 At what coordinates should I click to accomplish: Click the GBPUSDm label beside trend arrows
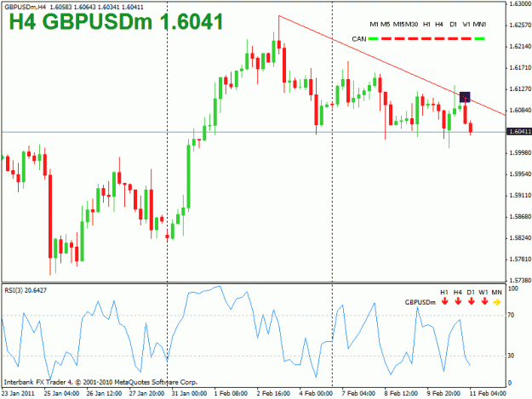point(420,302)
